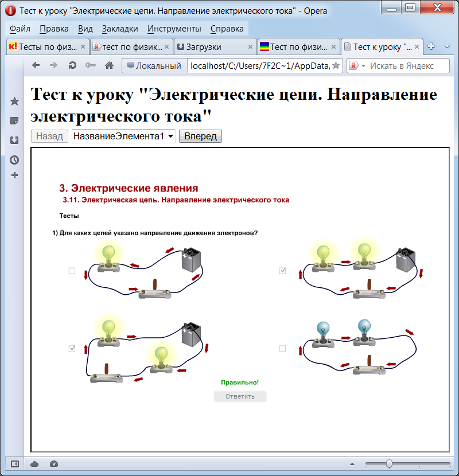
Task: Open the search engine dropdown arrow
Action: pos(363,66)
